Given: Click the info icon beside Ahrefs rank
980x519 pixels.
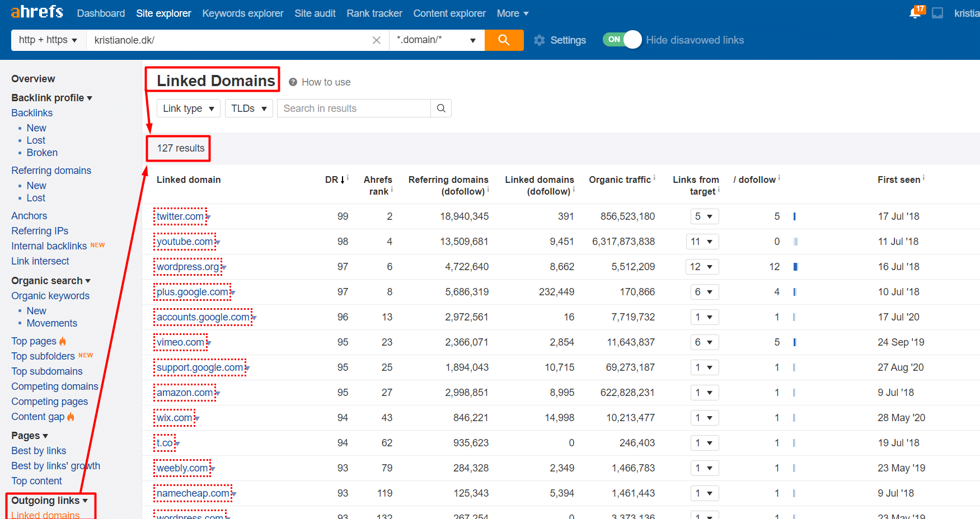Looking at the screenshot, I should [392, 190].
